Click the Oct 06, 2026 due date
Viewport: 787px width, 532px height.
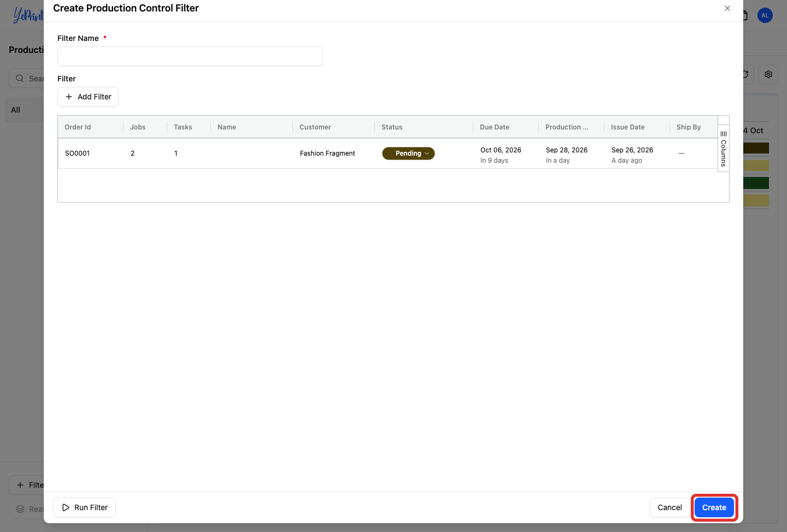501,150
